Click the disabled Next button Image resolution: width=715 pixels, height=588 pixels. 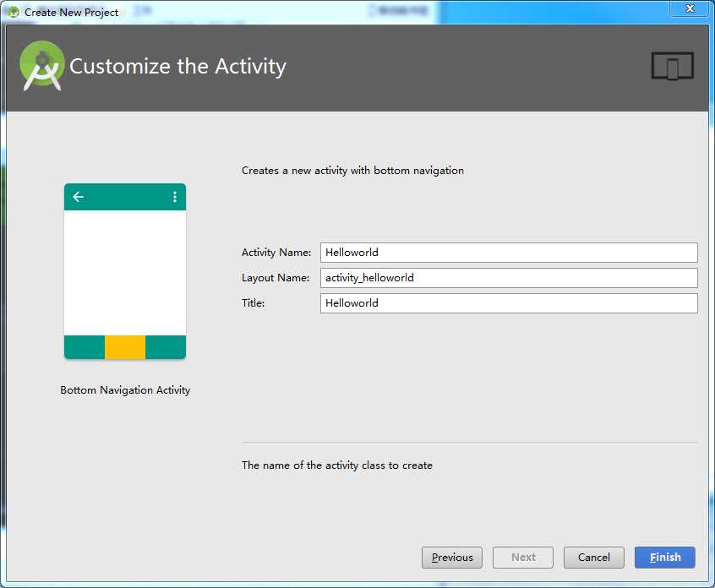click(523, 557)
